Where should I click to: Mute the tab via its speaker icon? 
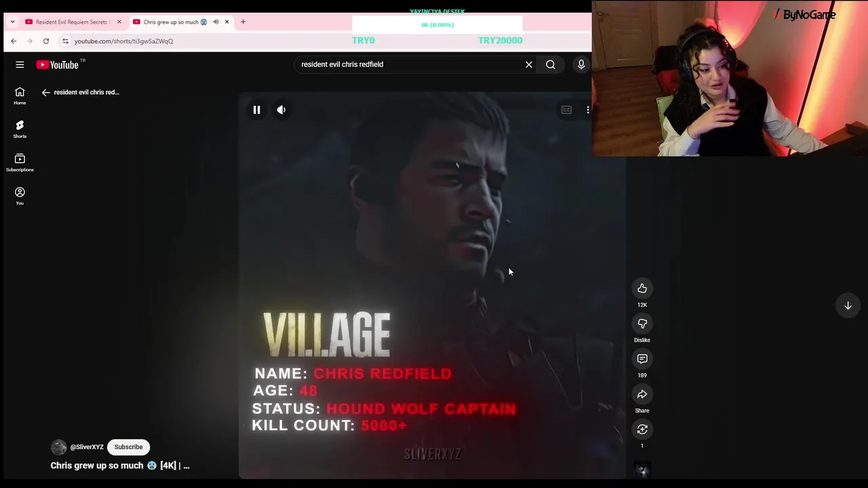click(x=216, y=22)
